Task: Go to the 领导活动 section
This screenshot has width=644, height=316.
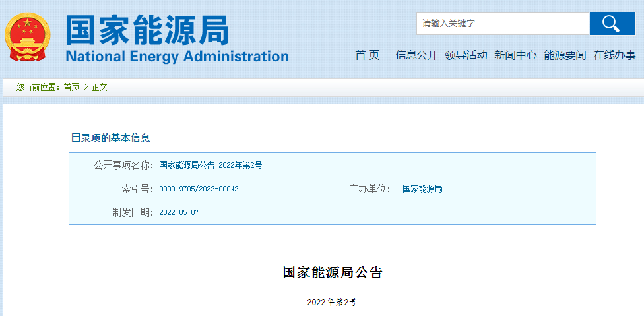Action: pyautogui.click(x=466, y=55)
